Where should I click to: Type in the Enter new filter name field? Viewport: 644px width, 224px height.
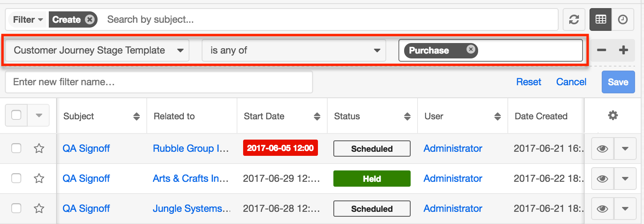click(x=159, y=82)
